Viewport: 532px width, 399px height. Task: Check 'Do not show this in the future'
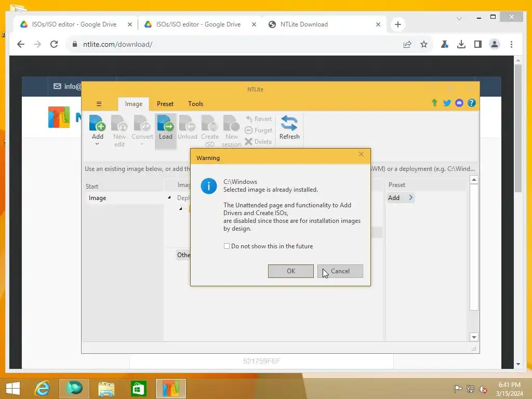click(x=227, y=246)
